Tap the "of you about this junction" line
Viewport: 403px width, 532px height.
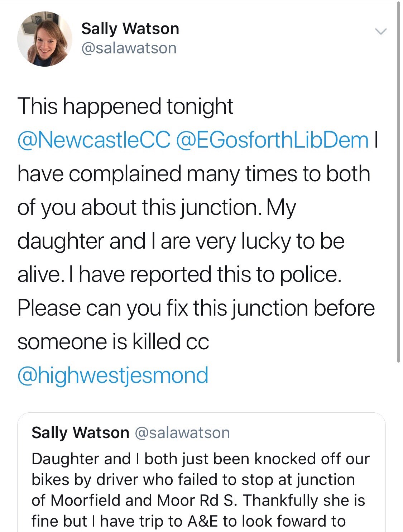(x=157, y=207)
